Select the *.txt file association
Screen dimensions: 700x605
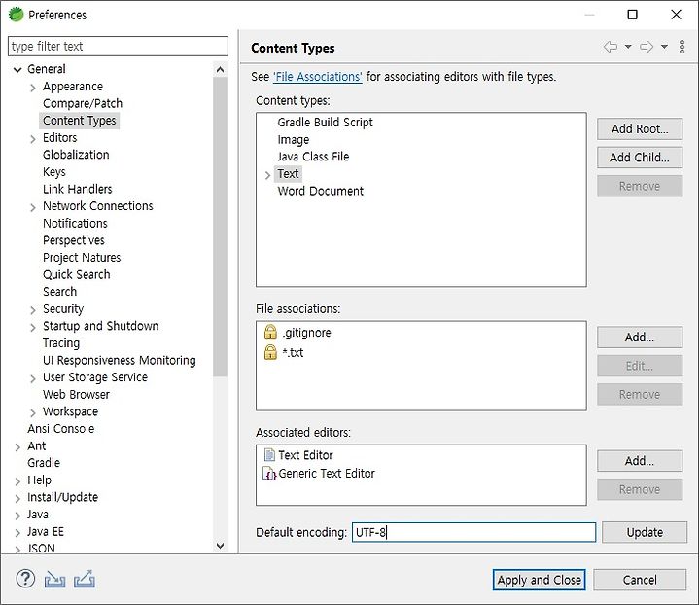[x=293, y=353]
